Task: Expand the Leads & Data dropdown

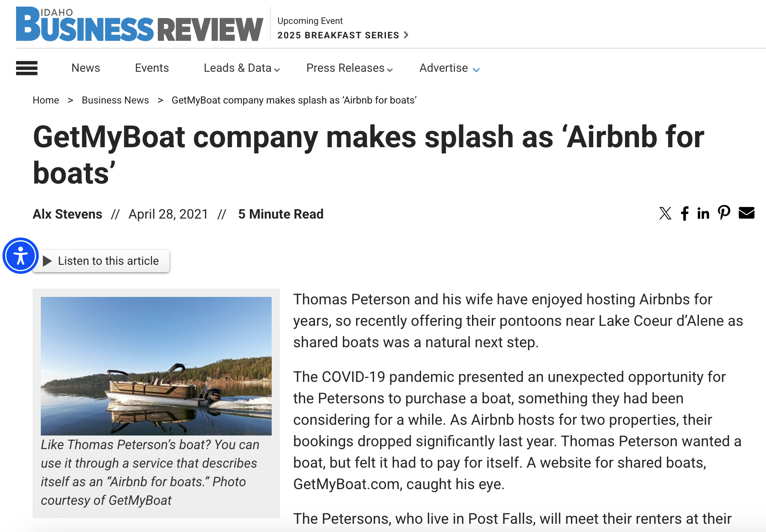Action: [242, 68]
